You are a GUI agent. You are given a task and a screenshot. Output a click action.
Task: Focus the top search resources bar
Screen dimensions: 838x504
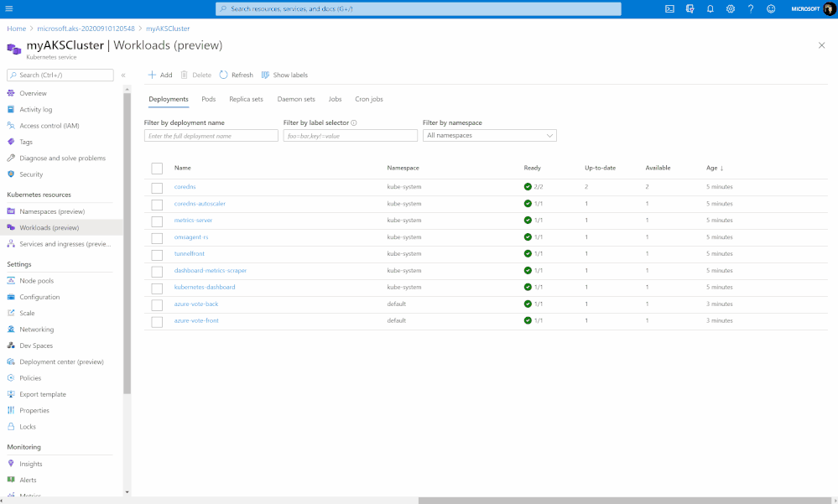[419, 8]
